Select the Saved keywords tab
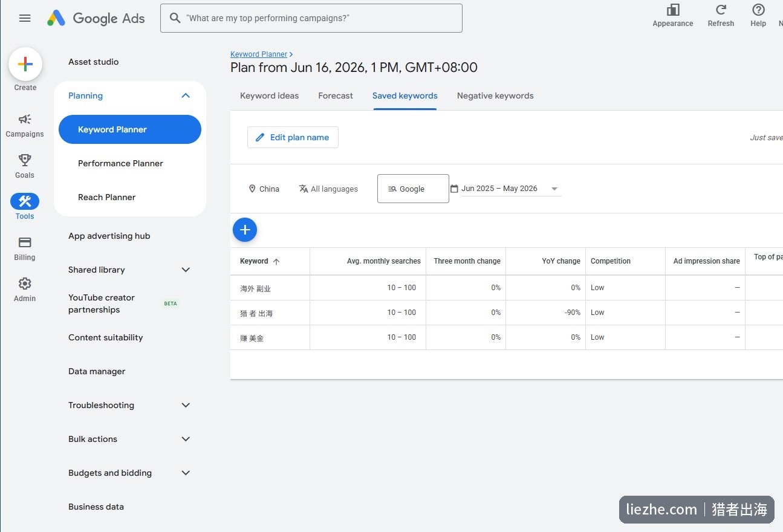The height and width of the screenshot is (532, 783). [405, 96]
